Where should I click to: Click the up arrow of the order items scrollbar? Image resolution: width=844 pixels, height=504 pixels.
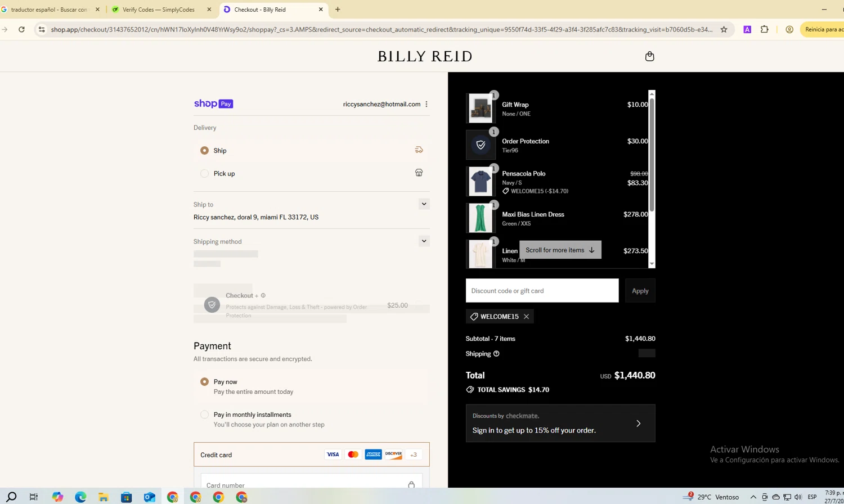click(x=652, y=94)
